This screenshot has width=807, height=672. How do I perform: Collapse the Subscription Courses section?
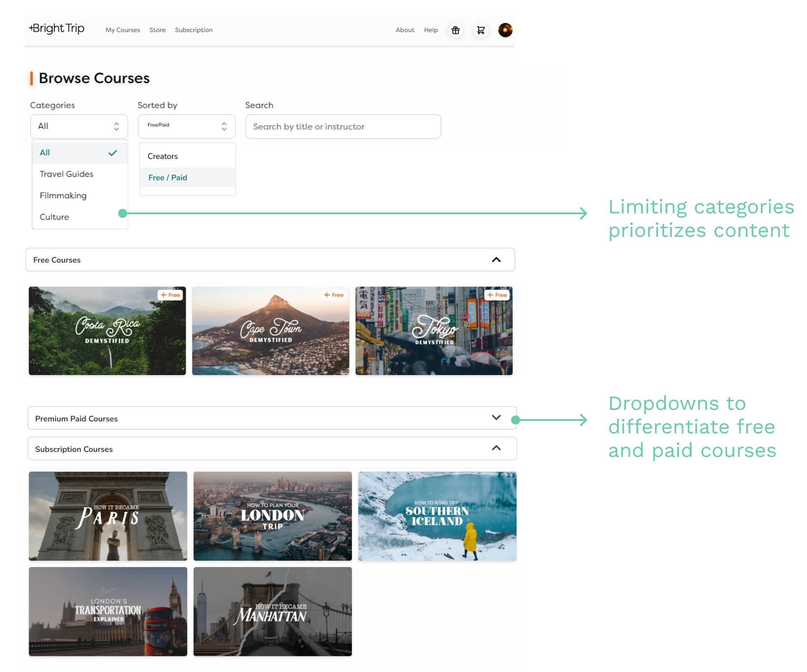[496, 449]
